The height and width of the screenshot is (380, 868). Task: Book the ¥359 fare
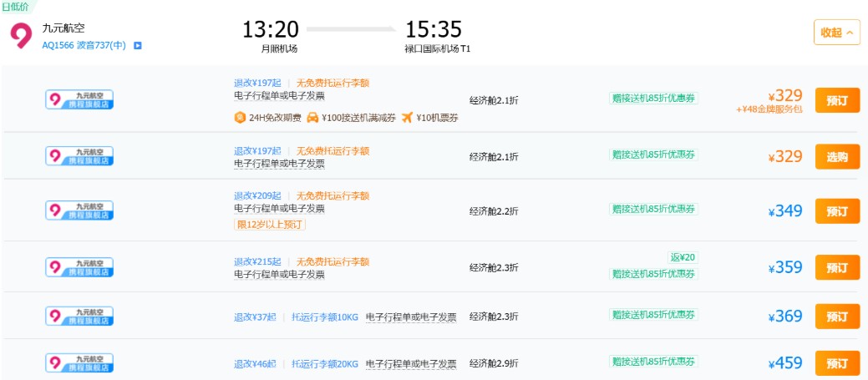click(x=837, y=268)
